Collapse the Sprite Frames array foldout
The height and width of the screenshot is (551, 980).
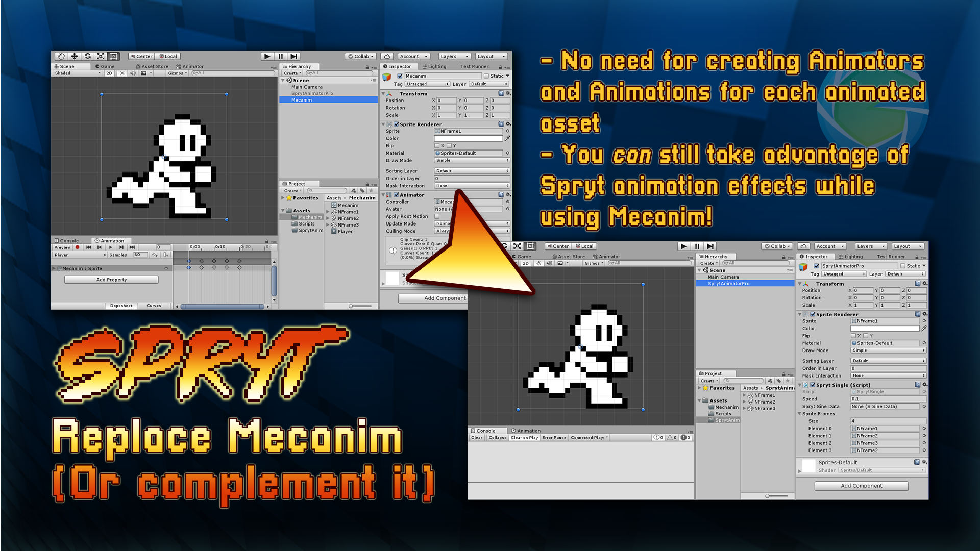[x=800, y=414]
